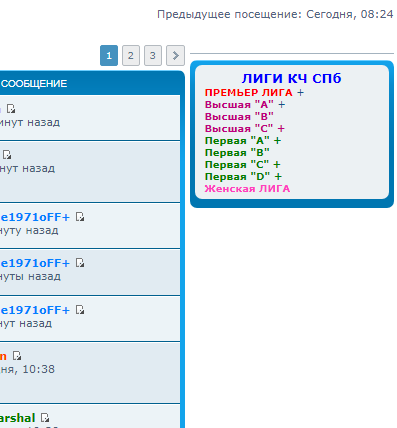Go to next page with arrow button
The width and height of the screenshot is (397, 428).
pyautogui.click(x=175, y=55)
